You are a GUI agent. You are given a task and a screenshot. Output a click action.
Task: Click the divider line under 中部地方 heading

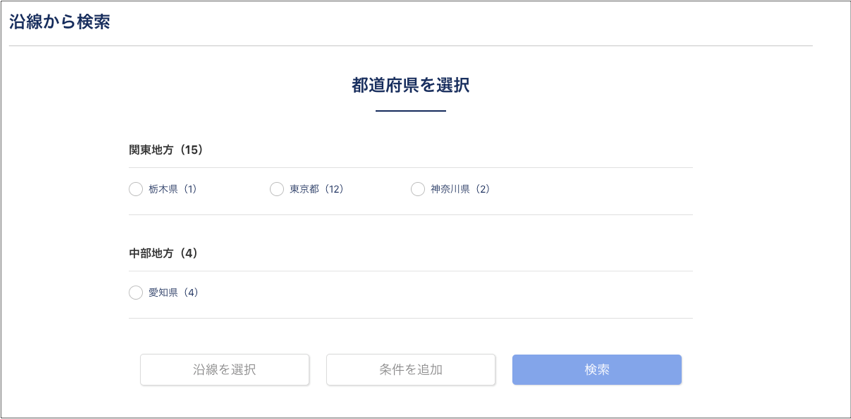point(410,271)
